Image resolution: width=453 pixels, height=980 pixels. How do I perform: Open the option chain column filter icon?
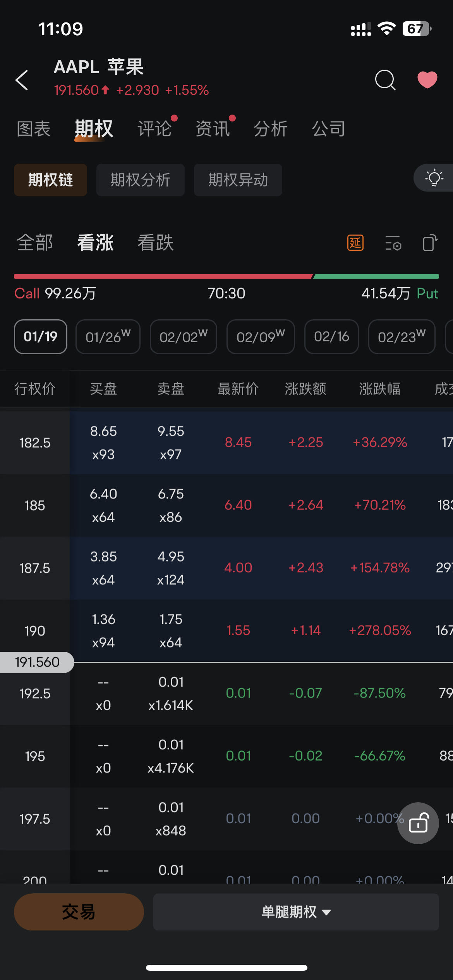point(393,243)
